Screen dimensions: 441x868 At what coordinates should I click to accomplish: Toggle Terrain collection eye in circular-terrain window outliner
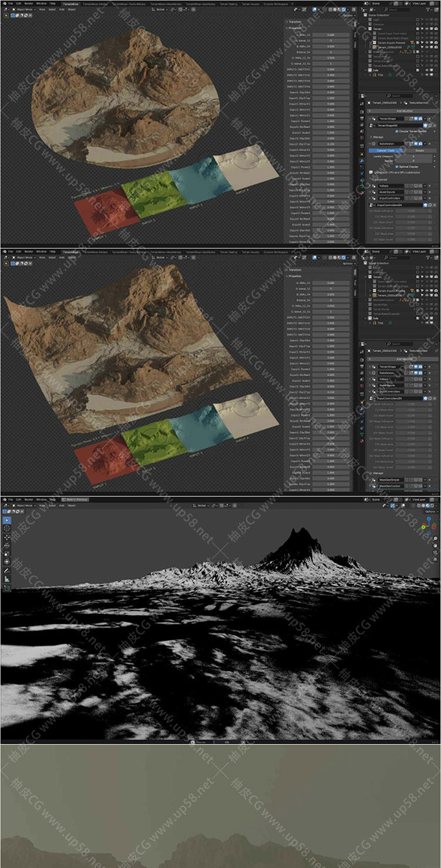[x=427, y=28]
